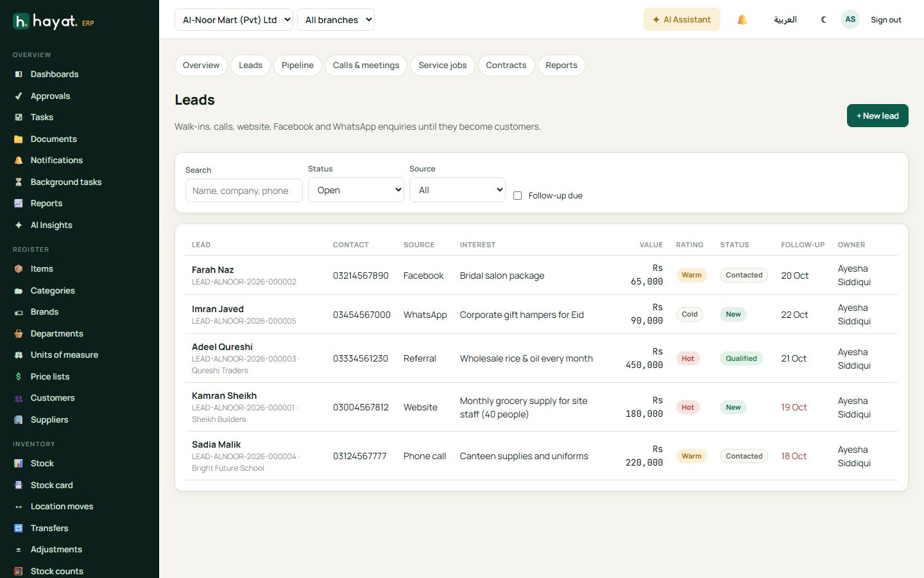Switch language to Arabic

coord(785,20)
